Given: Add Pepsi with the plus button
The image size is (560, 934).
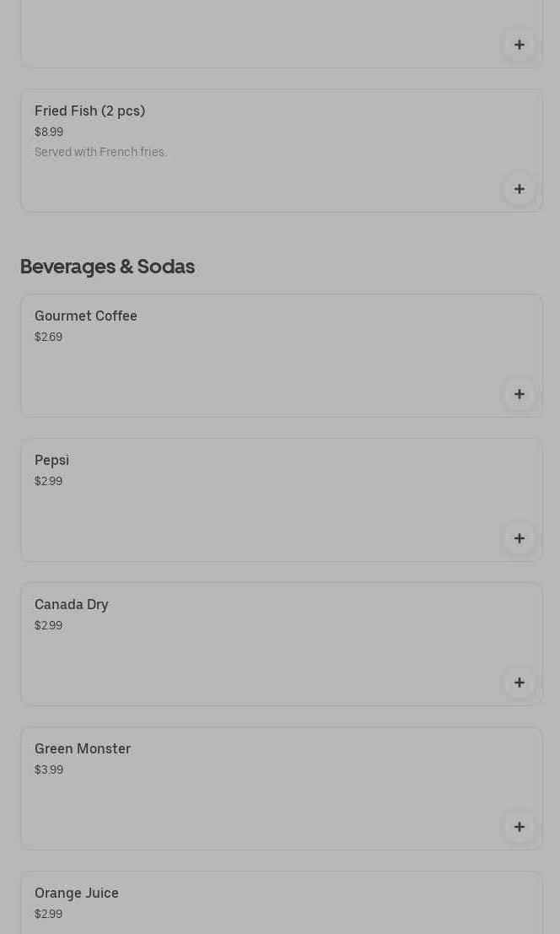Looking at the screenshot, I should pos(519,538).
